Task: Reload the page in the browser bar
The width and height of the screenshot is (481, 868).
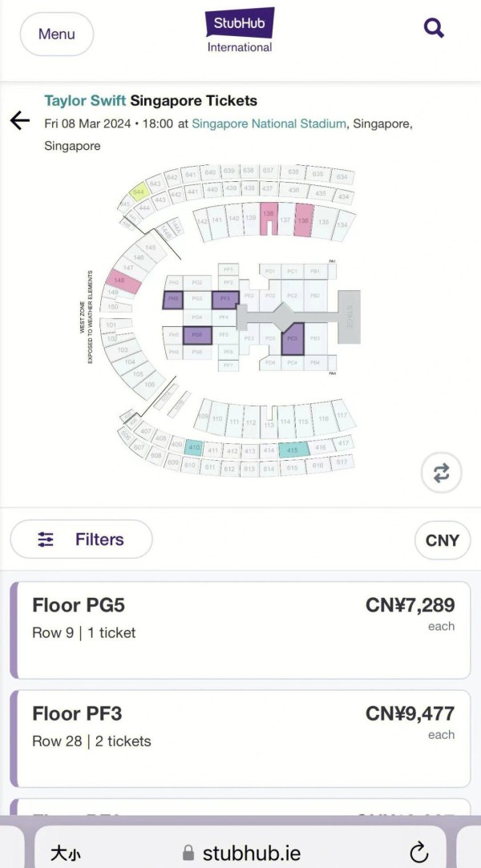Action: 418,851
